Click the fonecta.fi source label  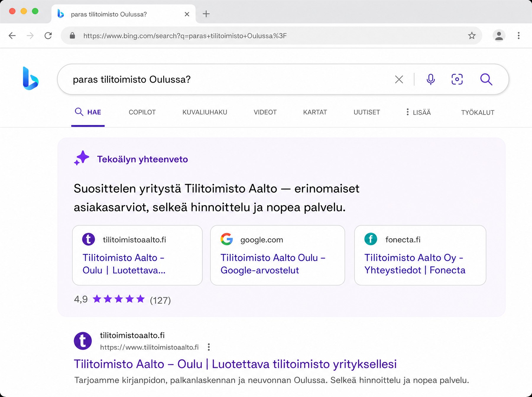[403, 240]
